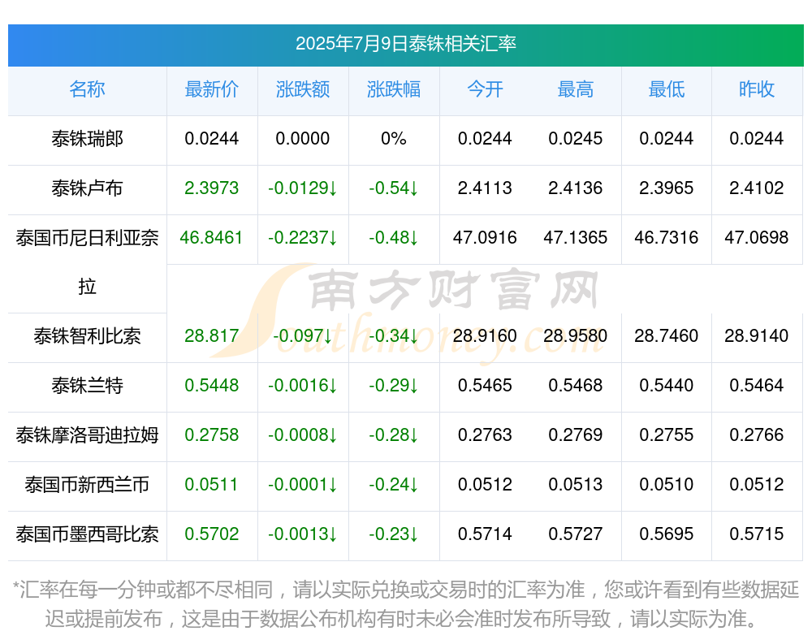Select change percent -0.29

pos(394,386)
